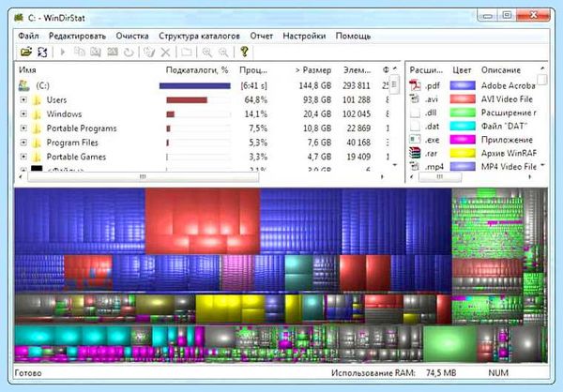
Task: Expand the Portable Programs folder node
Action: pyautogui.click(x=23, y=128)
